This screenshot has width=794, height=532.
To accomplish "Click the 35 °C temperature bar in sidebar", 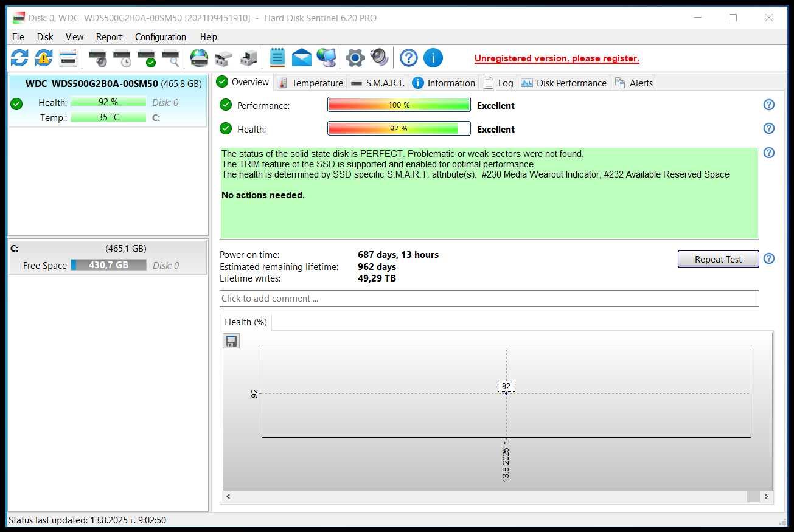I will click(x=108, y=117).
